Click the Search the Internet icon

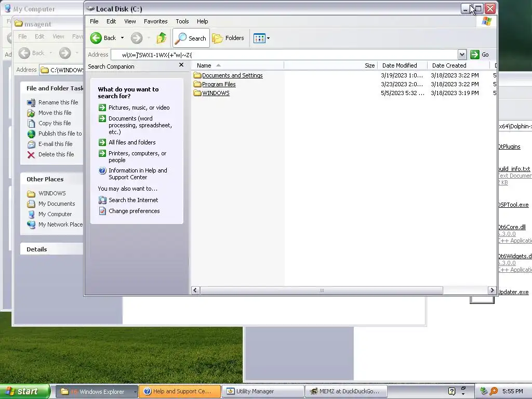point(102,200)
